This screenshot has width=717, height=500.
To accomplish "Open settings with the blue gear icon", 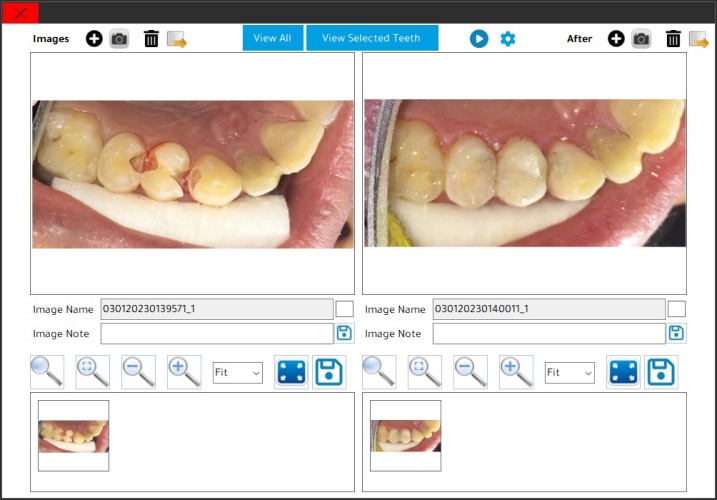I will coord(508,39).
